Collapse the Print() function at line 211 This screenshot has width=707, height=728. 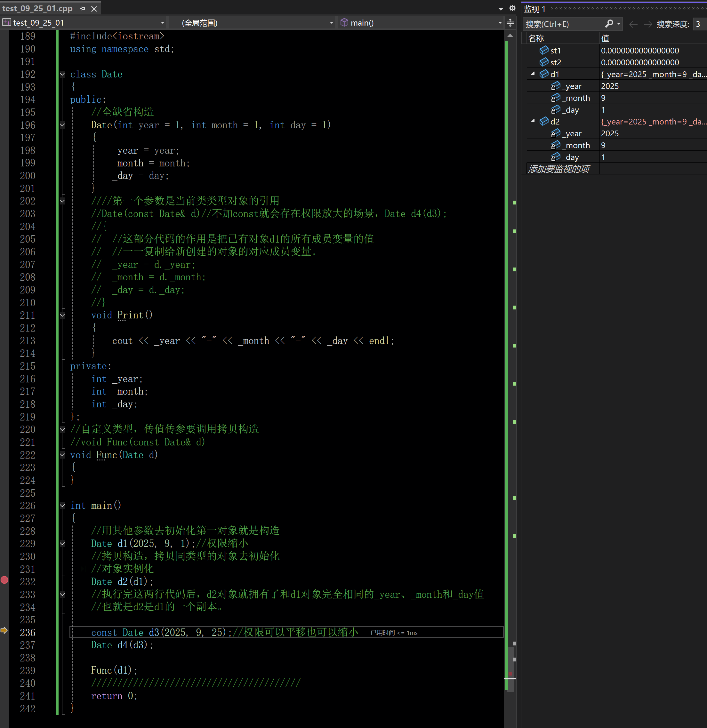coord(62,315)
